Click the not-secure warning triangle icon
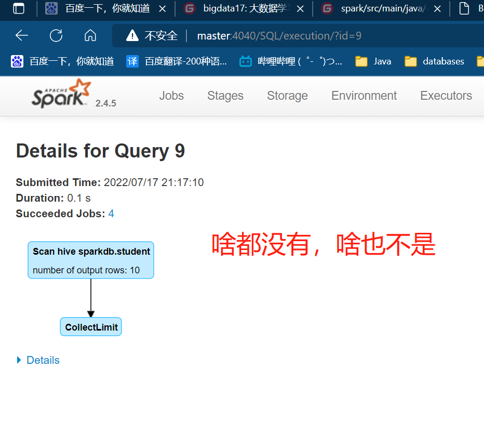 point(132,35)
